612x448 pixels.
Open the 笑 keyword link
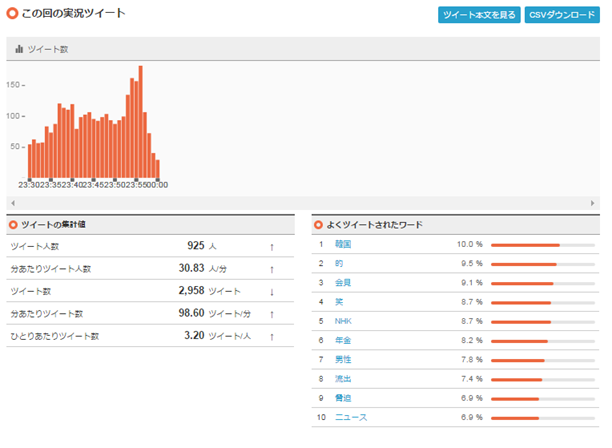(x=339, y=302)
